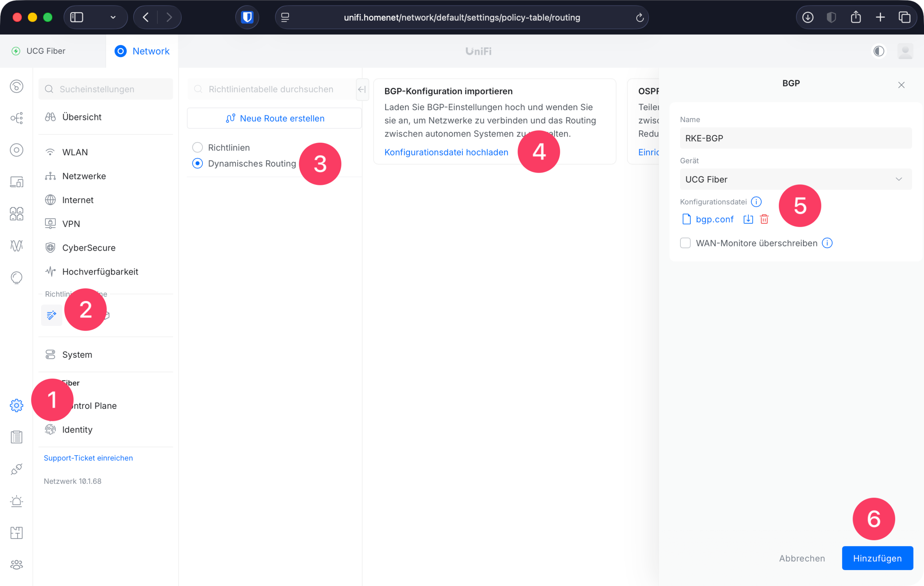Expand the Safari sidebar dropdown chevron
The width and height of the screenshot is (924, 586).
[113, 17]
